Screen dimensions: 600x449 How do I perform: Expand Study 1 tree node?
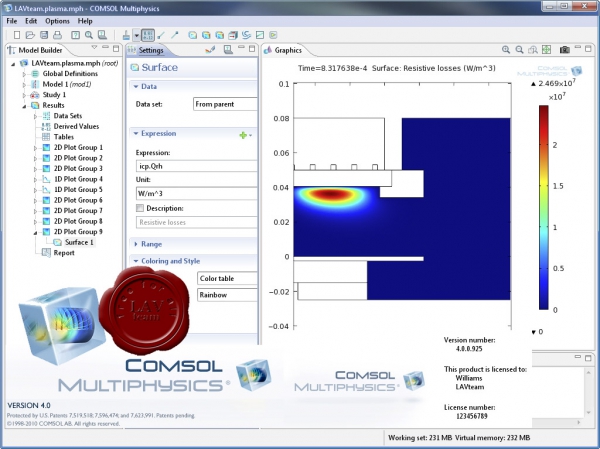(x=24, y=95)
